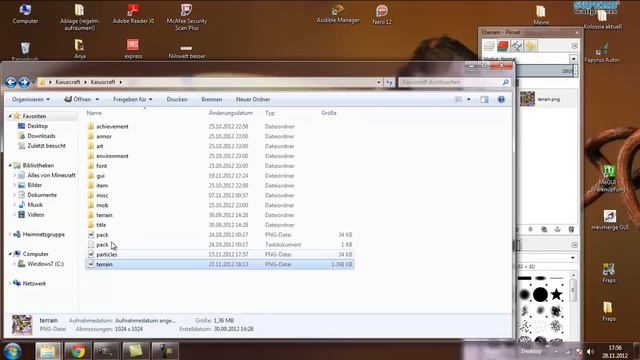The image size is (640, 360).
Task: Open the Musik library
Action: point(35,204)
